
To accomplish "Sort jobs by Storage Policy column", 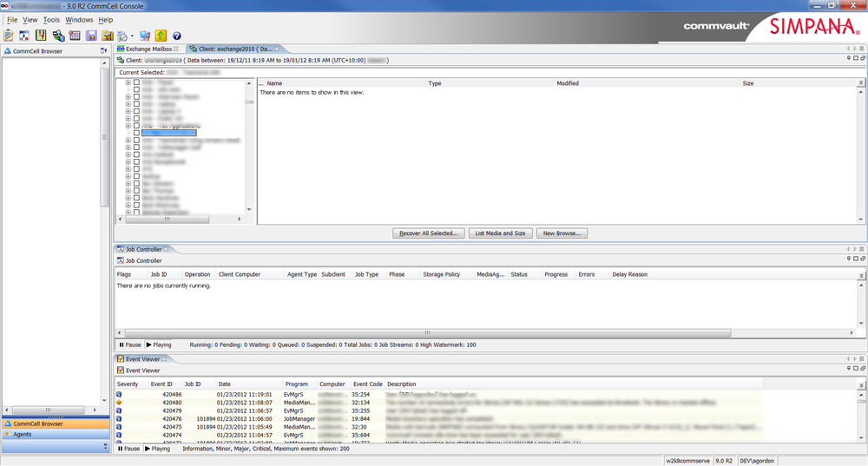I will [x=441, y=274].
